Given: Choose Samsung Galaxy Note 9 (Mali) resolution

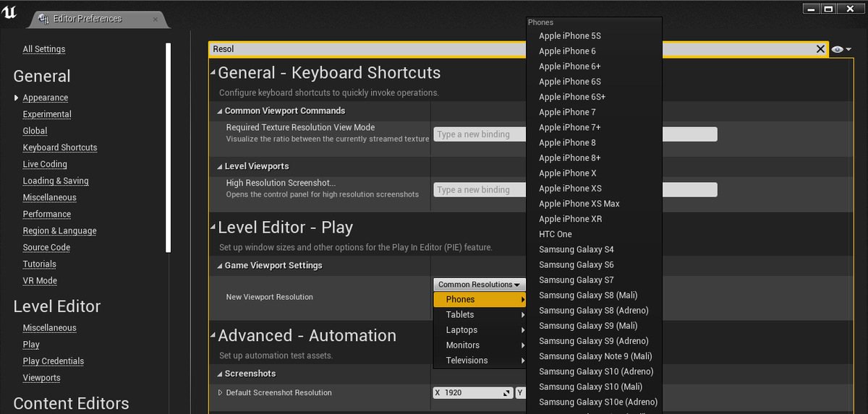Looking at the screenshot, I should (594, 356).
